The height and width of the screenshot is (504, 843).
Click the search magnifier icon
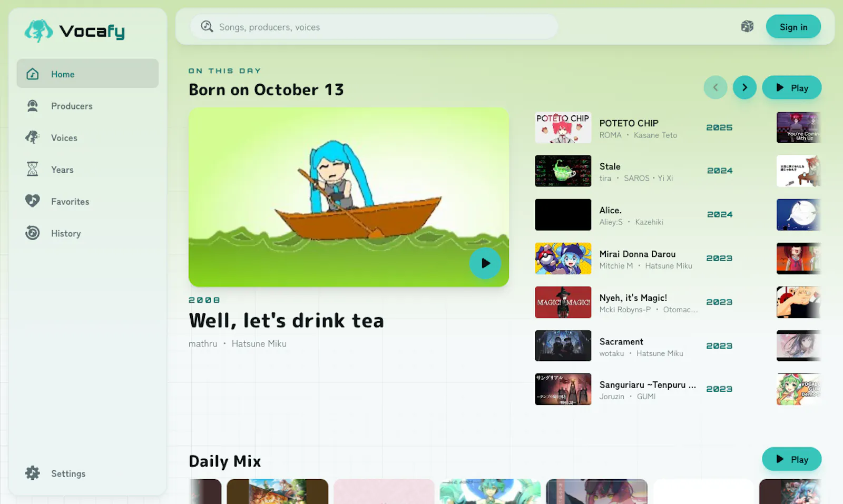(207, 26)
